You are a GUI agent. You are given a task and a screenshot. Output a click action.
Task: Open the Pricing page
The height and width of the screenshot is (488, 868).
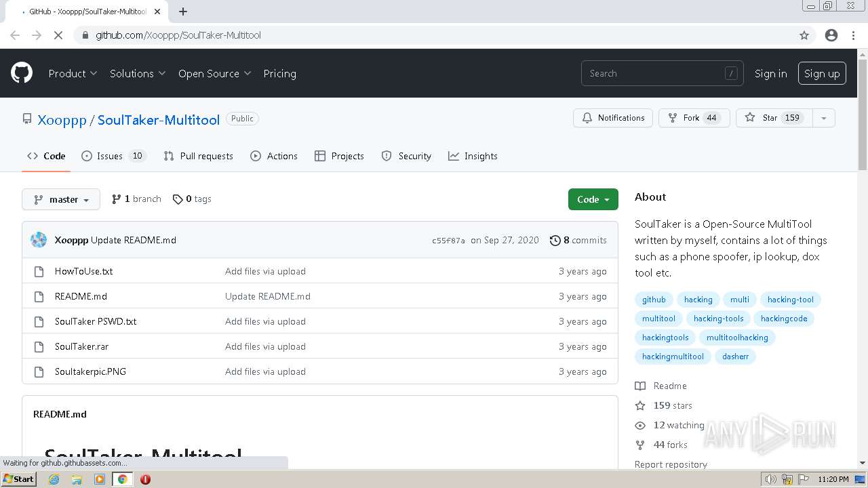click(x=279, y=73)
